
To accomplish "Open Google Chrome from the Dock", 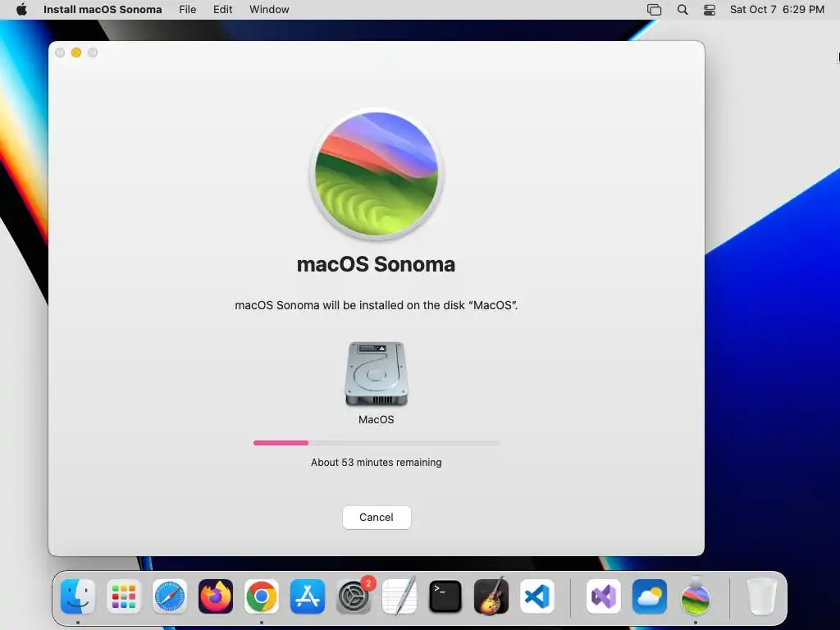I will (262, 596).
